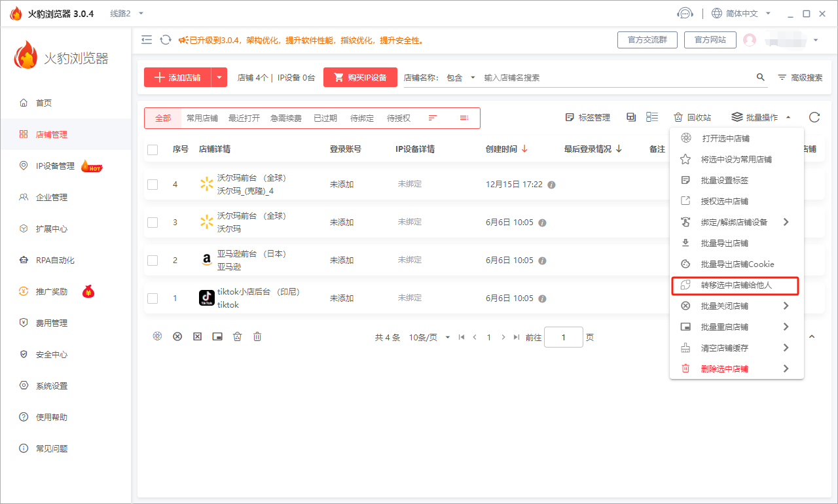Click the 购买IP设备 button
838x504 pixels.
pos(360,77)
